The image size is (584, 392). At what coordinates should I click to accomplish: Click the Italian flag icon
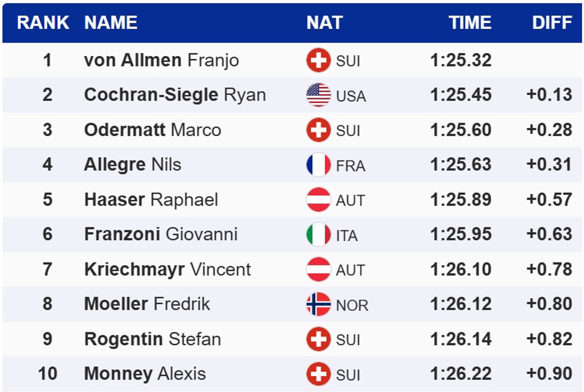(x=318, y=235)
